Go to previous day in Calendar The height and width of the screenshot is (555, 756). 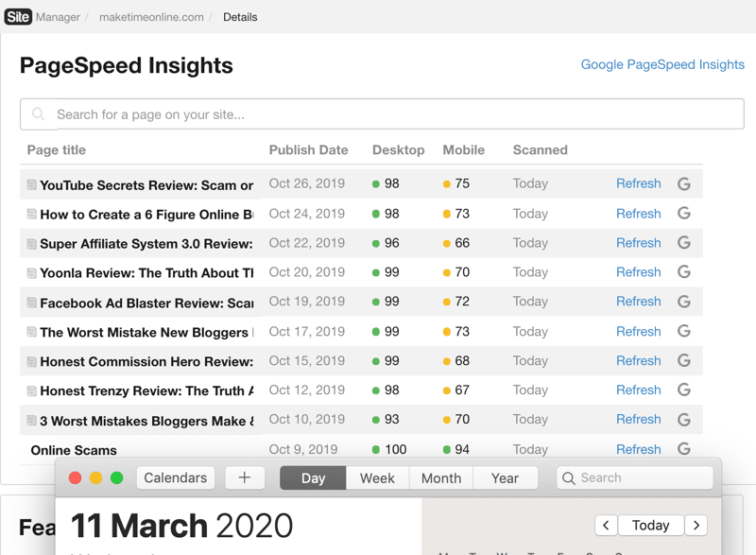click(606, 525)
